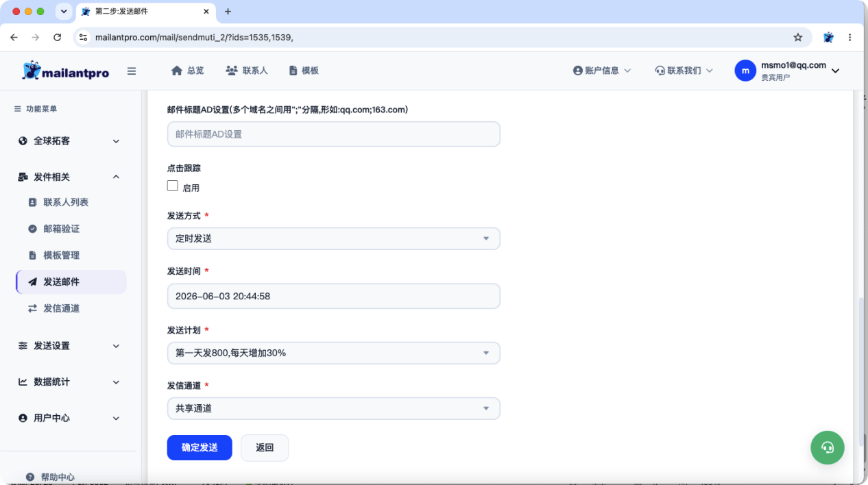
Task: Click the 发件相关 mailbox icon
Action: point(23,177)
